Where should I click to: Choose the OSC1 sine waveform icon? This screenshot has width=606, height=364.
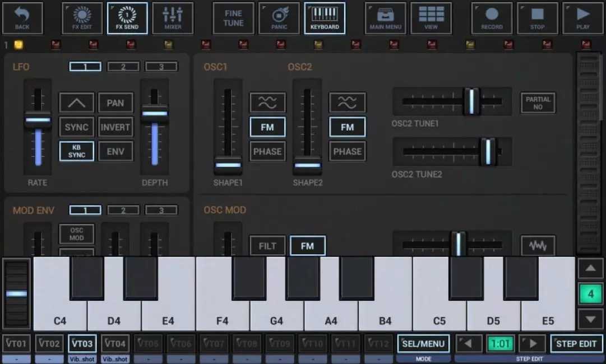(x=267, y=102)
